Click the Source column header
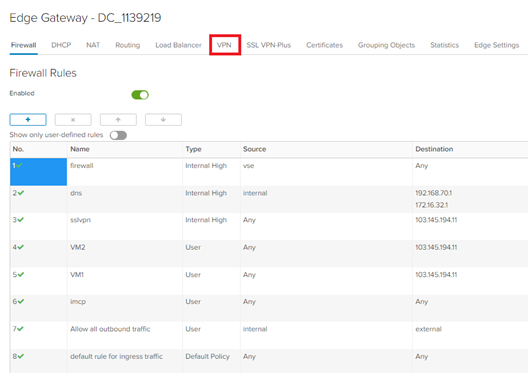The image size is (528, 373). (x=255, y=149)
